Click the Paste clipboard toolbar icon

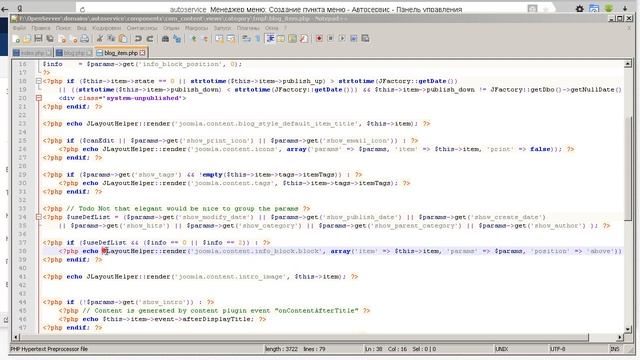[122, 39]
